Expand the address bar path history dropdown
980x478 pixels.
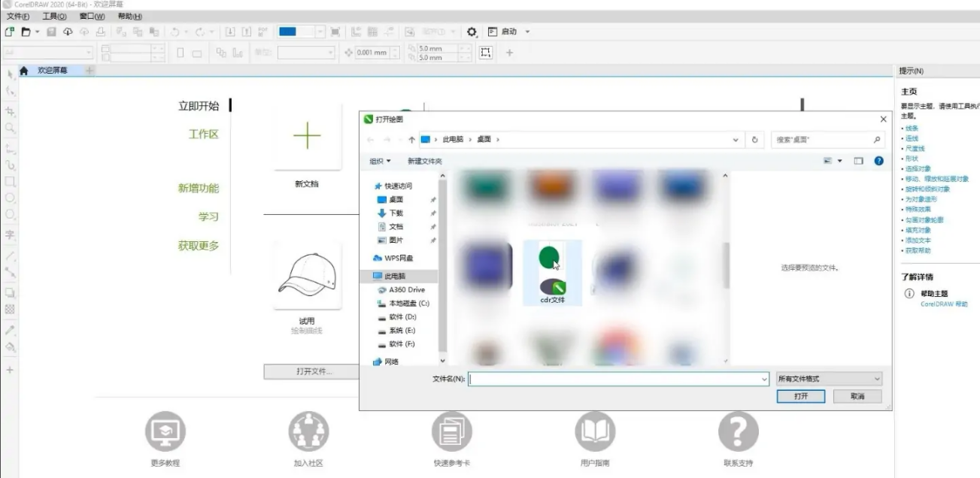(735, 140)
